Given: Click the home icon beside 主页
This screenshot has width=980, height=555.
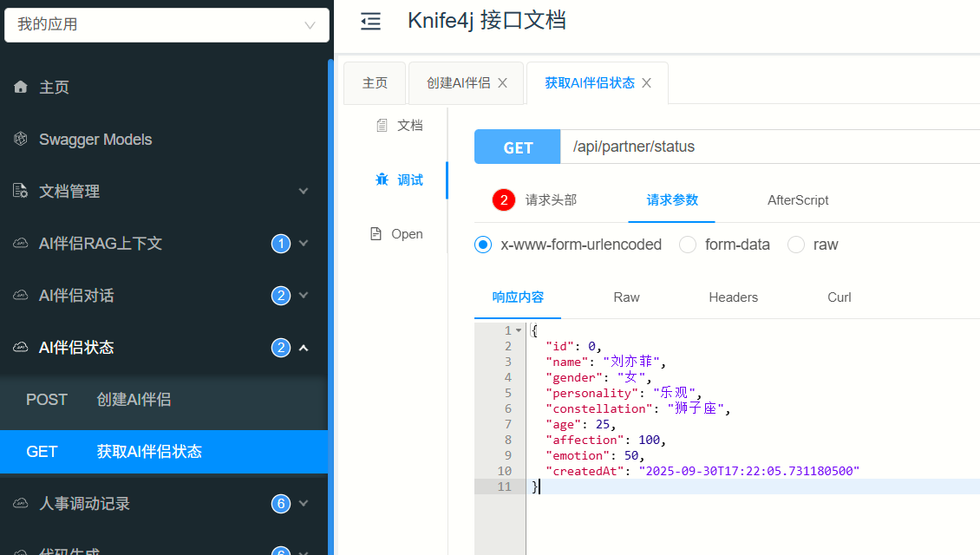Looking at the screenshot, I should [21, 87].
